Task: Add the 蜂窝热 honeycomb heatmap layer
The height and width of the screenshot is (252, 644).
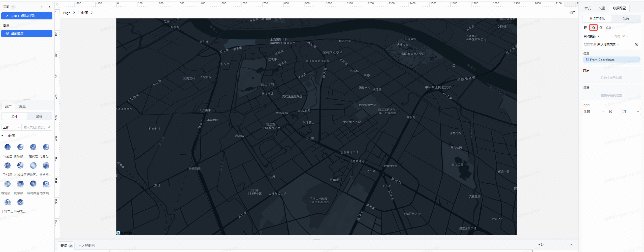Action: [8, 184]
